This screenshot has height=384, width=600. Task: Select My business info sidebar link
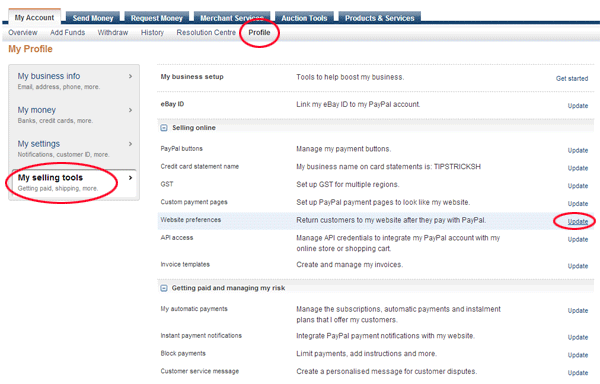click(x=49, y=76)
